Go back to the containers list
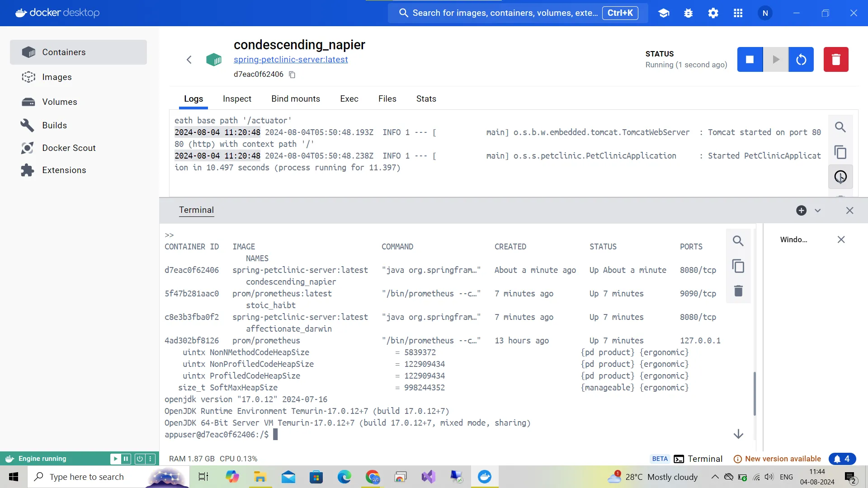 pos(189,60)
